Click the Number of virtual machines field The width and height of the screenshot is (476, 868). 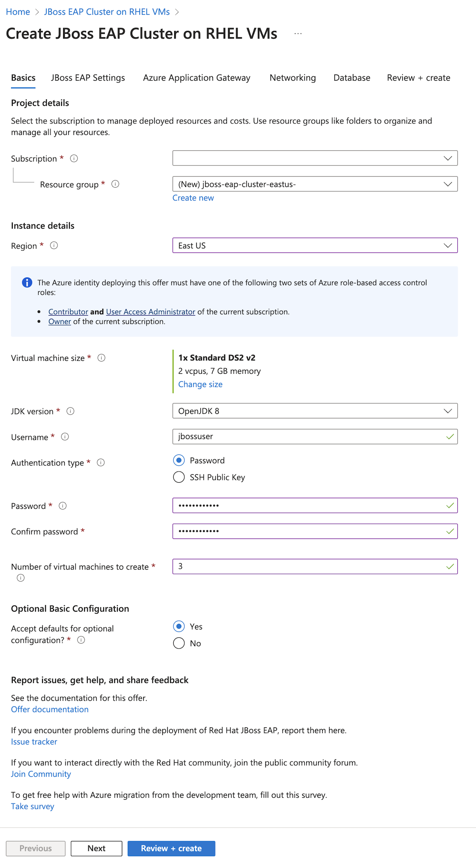(x=315, y=566)
